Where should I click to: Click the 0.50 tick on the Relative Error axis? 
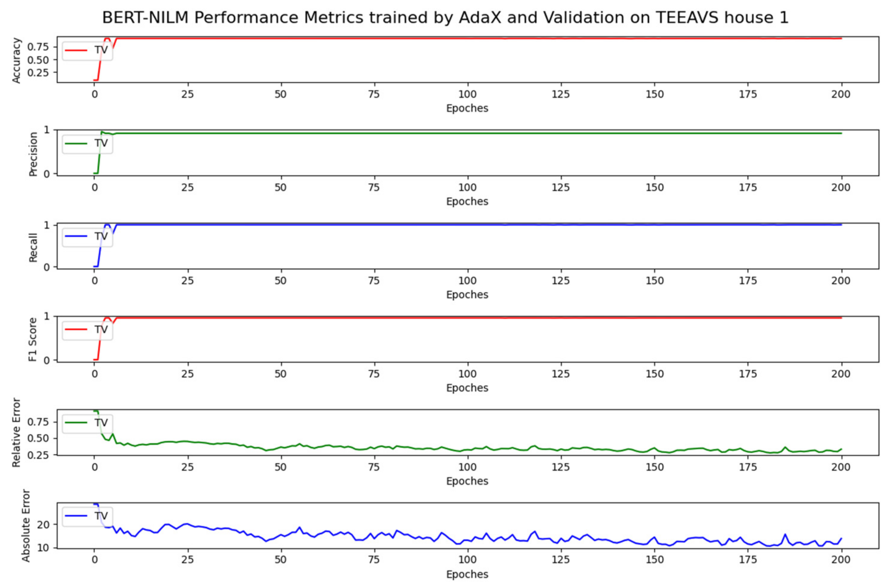coord(38,438)
